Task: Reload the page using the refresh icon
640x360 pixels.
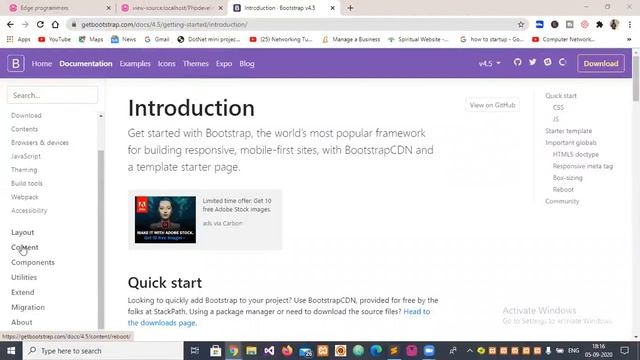Action: tap(40, 24)
